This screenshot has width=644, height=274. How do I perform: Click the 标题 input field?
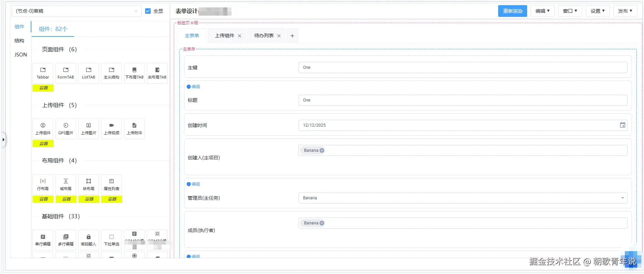463,100
